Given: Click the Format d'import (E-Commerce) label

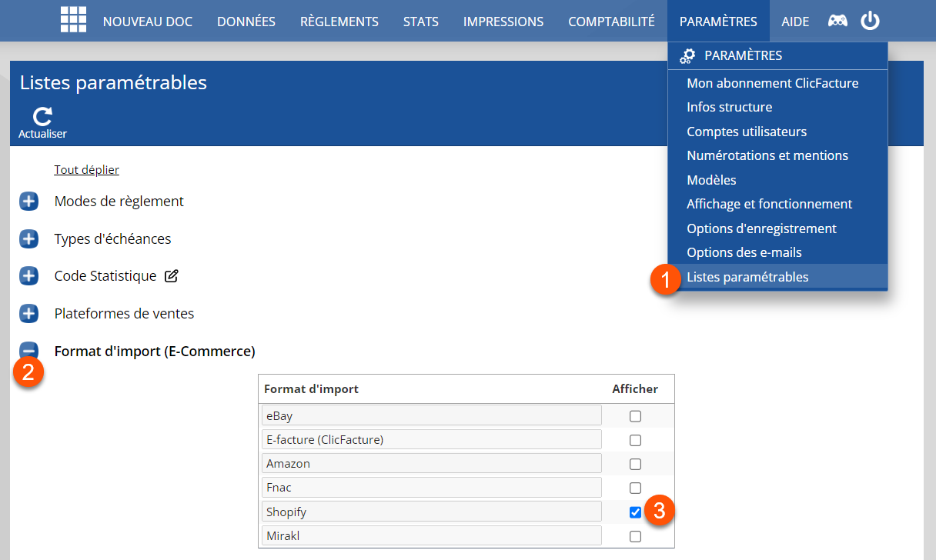Looking at the screenshot, I should coord(155,352).
